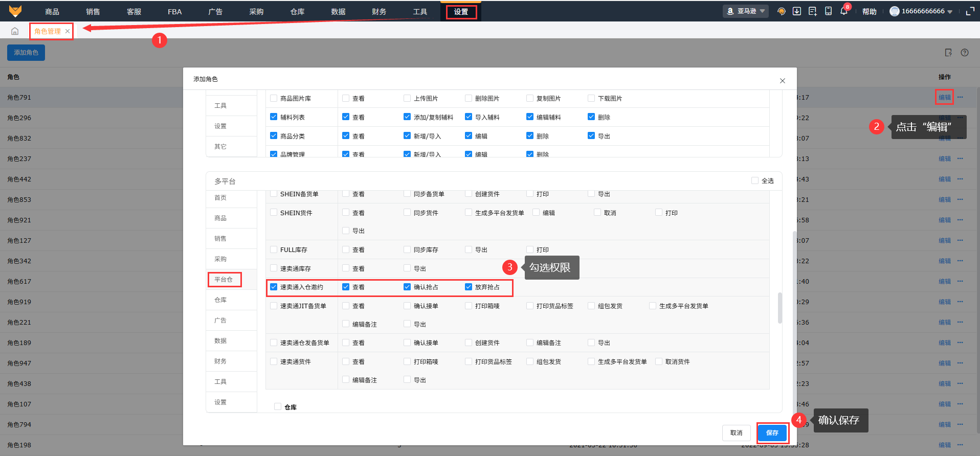Open the download center icon
This screenshot has height=456, width=980.
click(797, 11)
